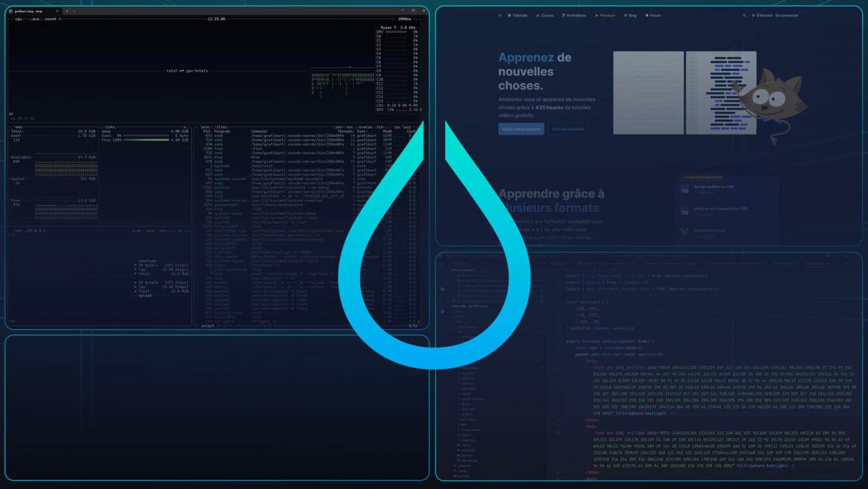Open the new terminal tab plus icon
868x489 pixels.
(x=67, y=11)
